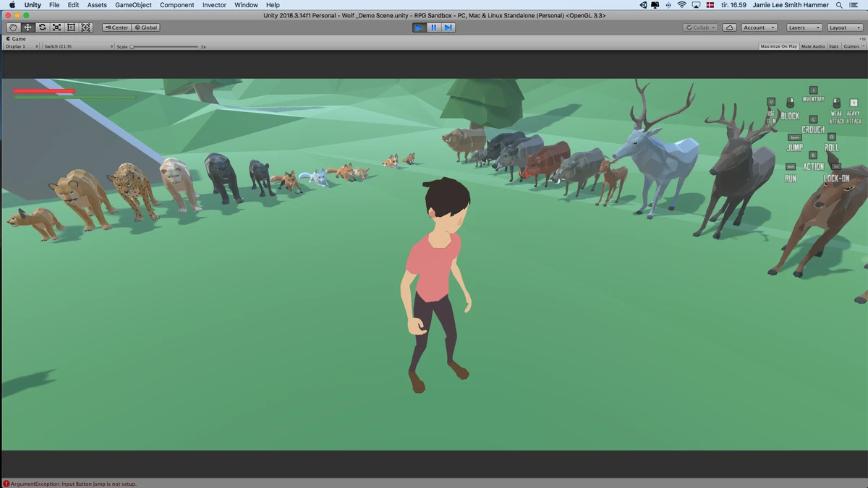Image resolution: width=868 pixels, height=488 pixels.
Task: Select the Game tab
Action: [17, 39]
